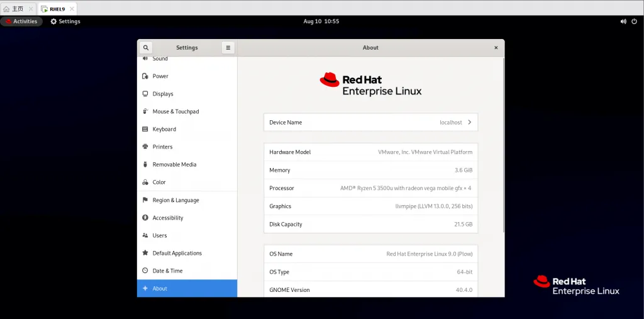Click the OS Name Red Hat value
644x319 pixels.
pyautogui.click(x=430, y=254)
